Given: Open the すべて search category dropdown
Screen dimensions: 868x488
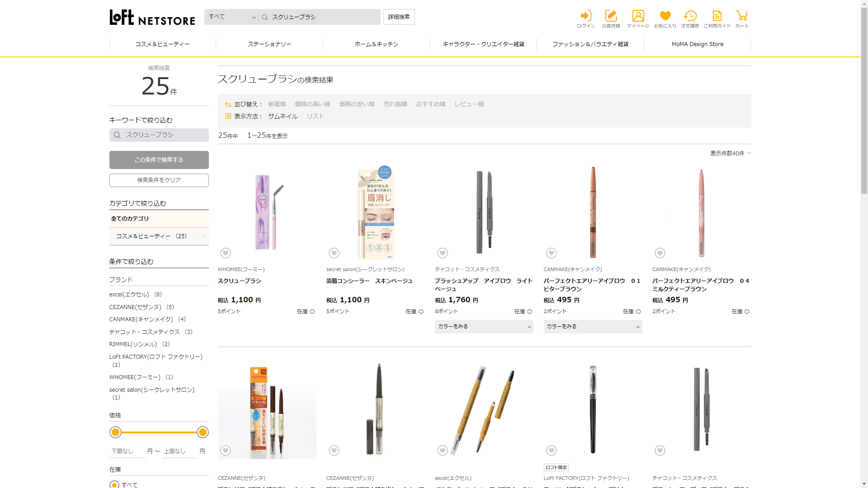Looking at the screenshot, I should coord(231,17).
